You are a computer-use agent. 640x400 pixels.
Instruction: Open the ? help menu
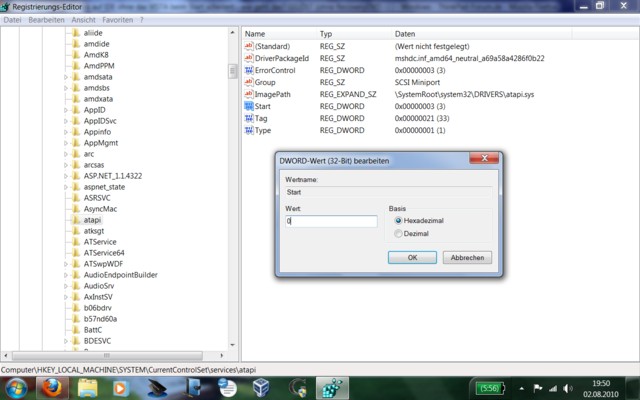coord(142,20)
